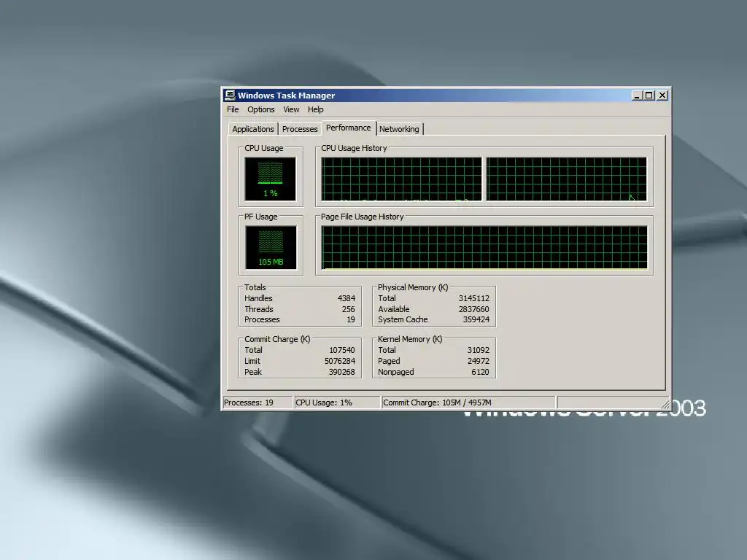Click the Peak label in Commit Charge
747x560 pixels.
pos(253,372)
